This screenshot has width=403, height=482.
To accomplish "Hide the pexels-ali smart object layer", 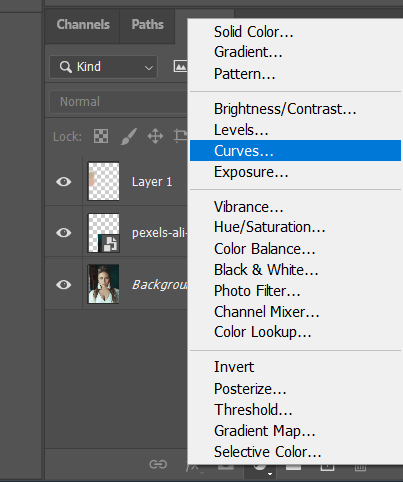I will (x=64, y=232).
